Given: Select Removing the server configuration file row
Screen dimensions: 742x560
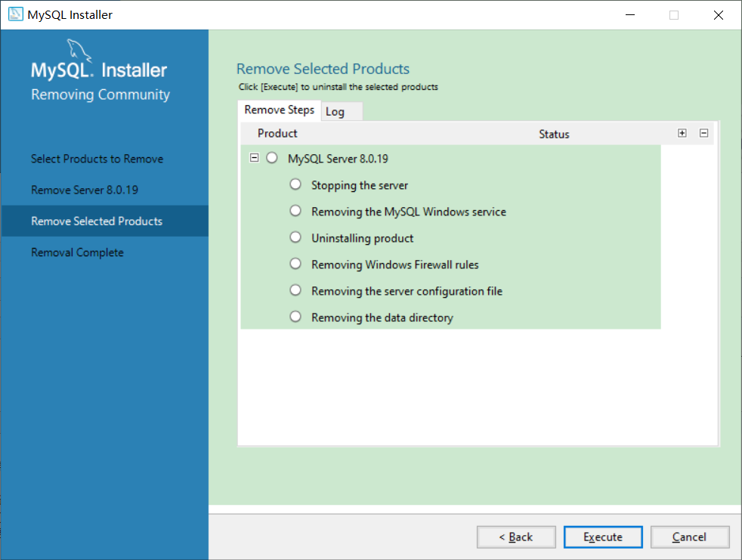Looking at the screenshot, I should coord(450,291).
